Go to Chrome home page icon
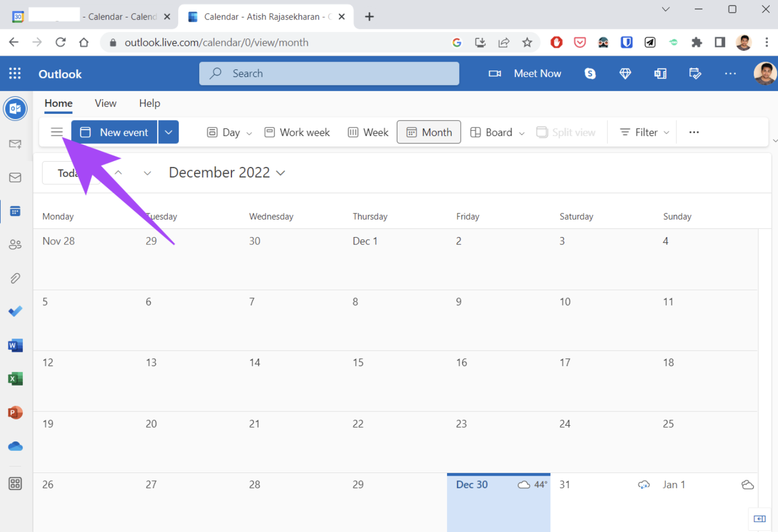The image size is (778, 532). click(x=84, y=43)
